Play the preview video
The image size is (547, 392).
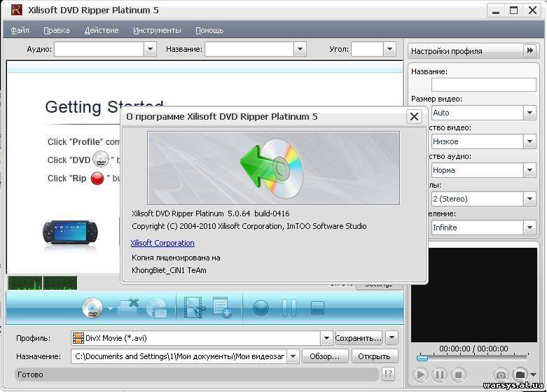click(x=420, y=375)
